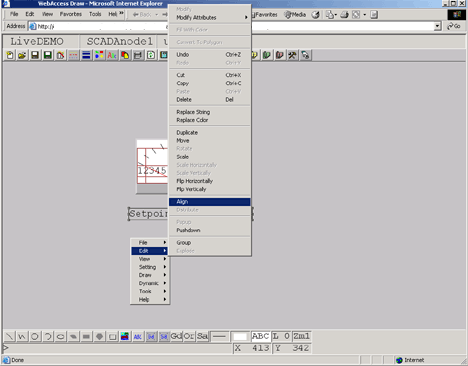The image size is (468, 366).
Task: Select the ellipse drawing tool
Action: pos(60,336)
